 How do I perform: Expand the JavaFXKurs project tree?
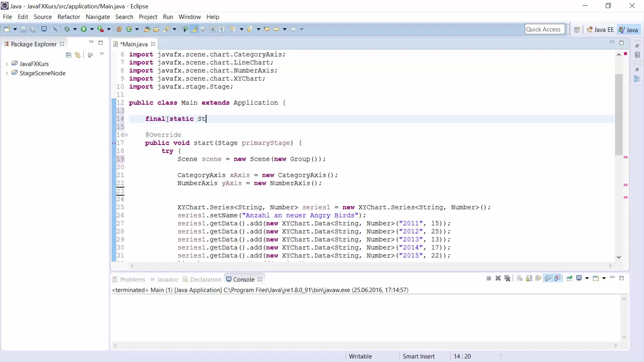click(7, 64)
